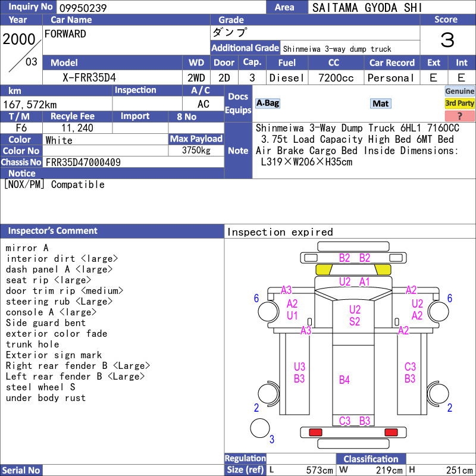Click the car name FORWARD
Viewport: 476px width, 476px height.
coord(65,34)
